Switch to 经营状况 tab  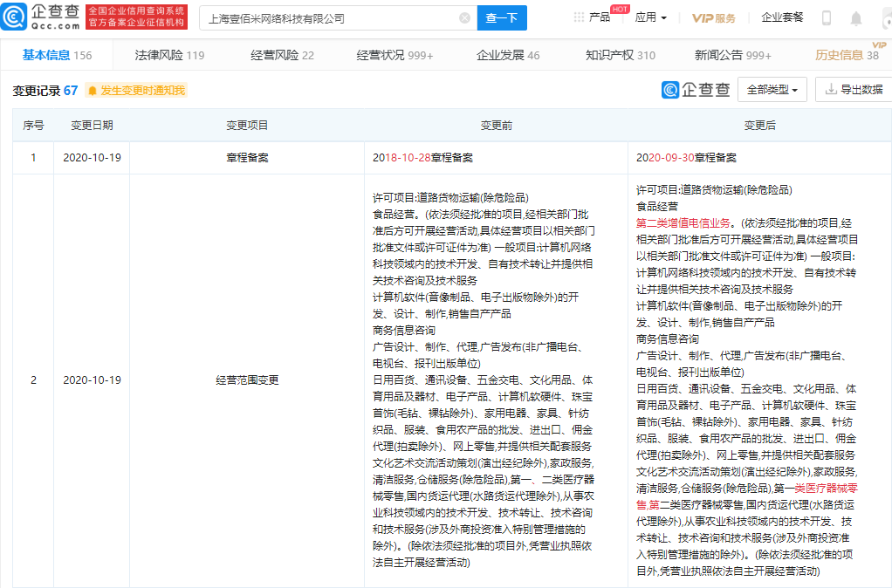coord(395,55)
